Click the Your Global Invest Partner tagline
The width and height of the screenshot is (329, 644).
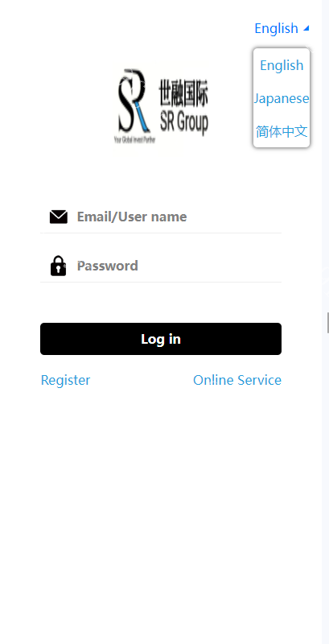[x=134, y=140]
